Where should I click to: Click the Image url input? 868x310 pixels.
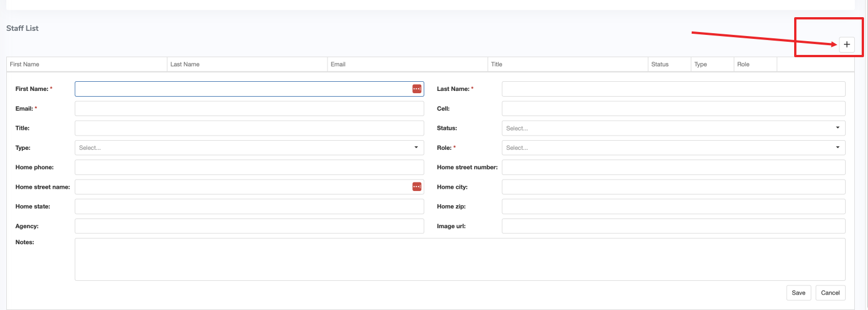(x=673, y=226)
